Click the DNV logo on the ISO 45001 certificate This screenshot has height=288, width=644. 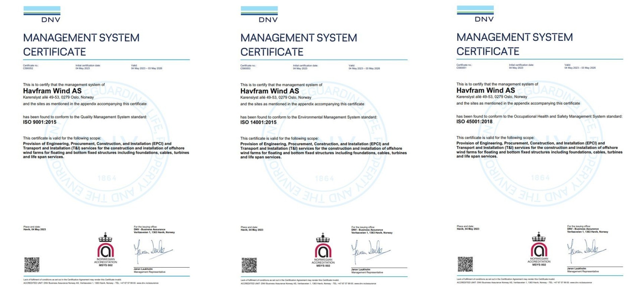[x=475, y=14]
